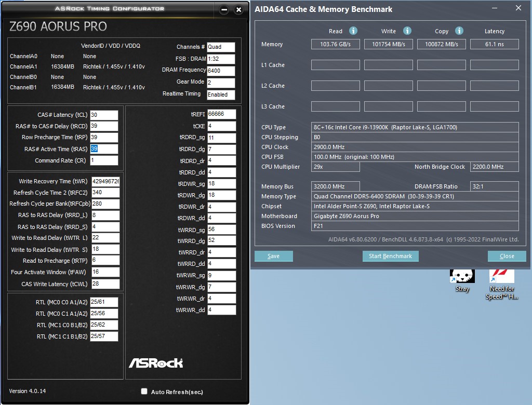Screen dimensions: 532x405
Task: Minimize the AIDA64 benchmark window
Action: (x=495, y=8)
